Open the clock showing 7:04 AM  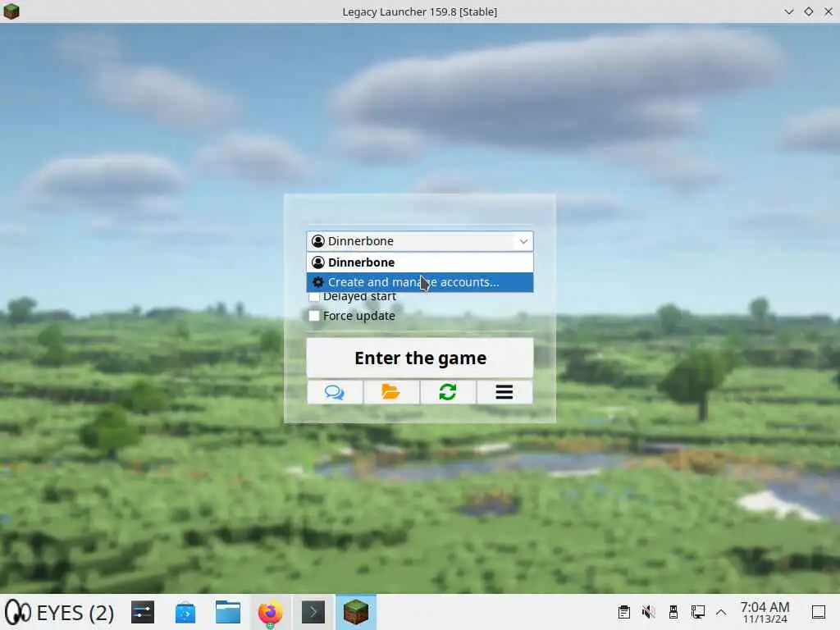pyautogui.click(x=765, y=612)
